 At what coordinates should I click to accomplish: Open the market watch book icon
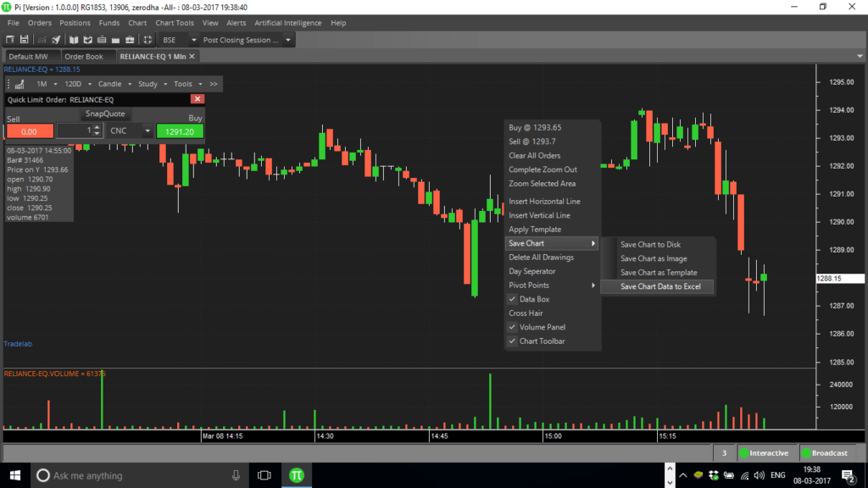74,39
